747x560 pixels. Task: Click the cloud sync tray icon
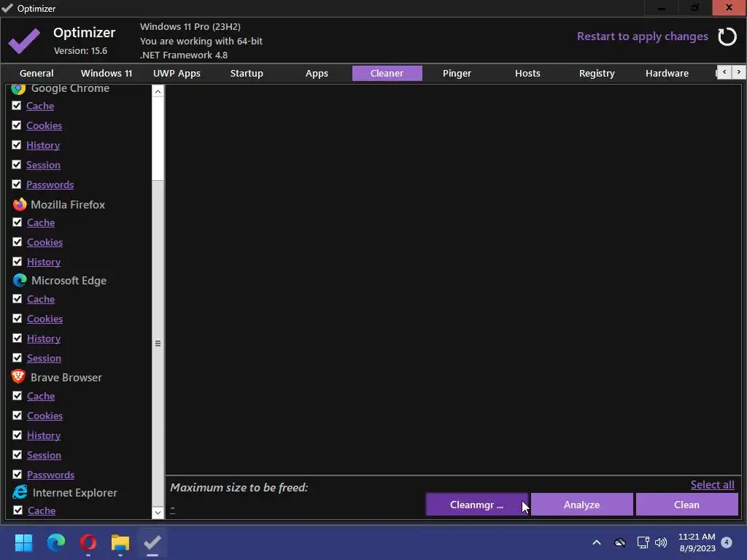620,542
